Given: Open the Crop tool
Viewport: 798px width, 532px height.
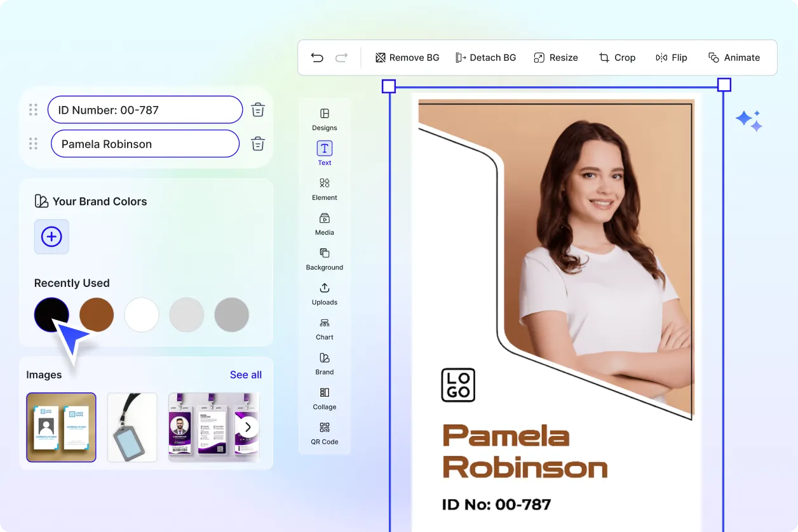Looking at the screenshot, I should (617, 57).
